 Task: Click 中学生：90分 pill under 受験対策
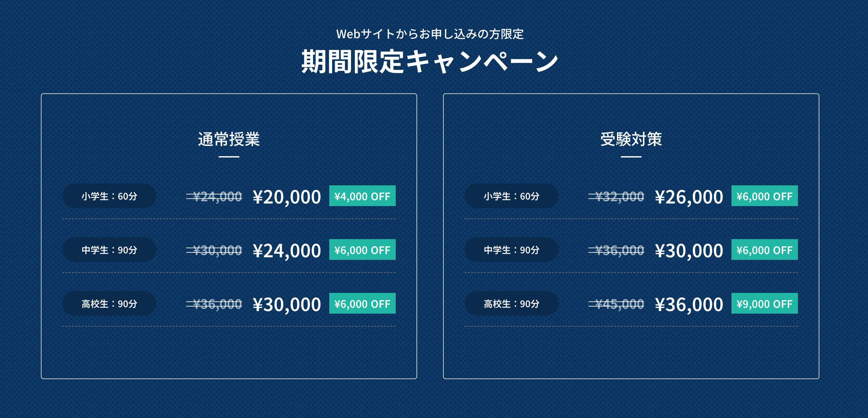click(x=511, y=250)
